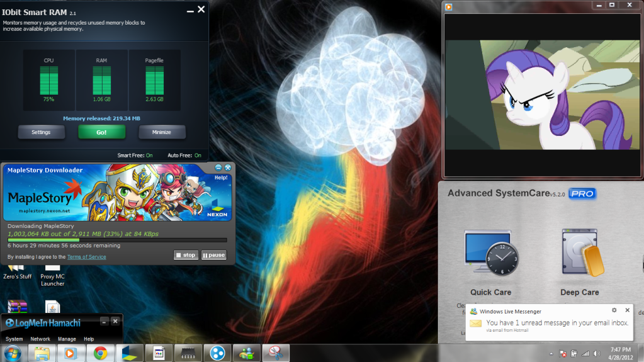Maximize the media player window
This screenshot has width=644, height=362.
[612, 5]
